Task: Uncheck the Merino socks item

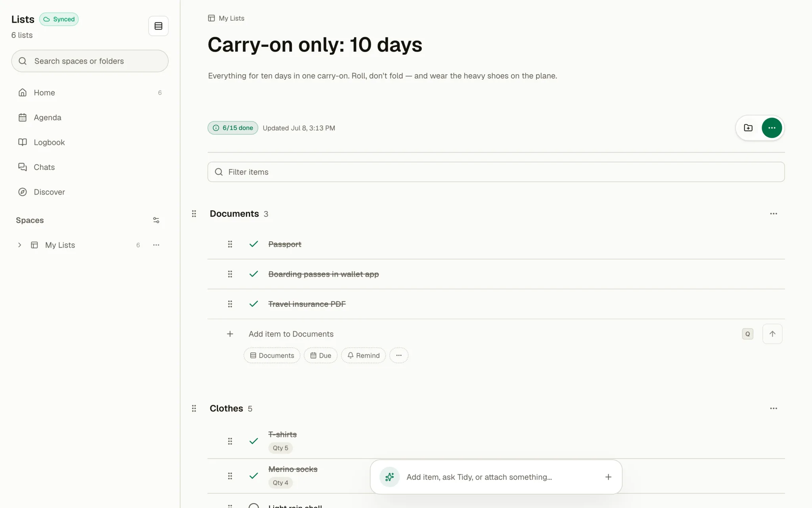Action: (x=254, y=475)
